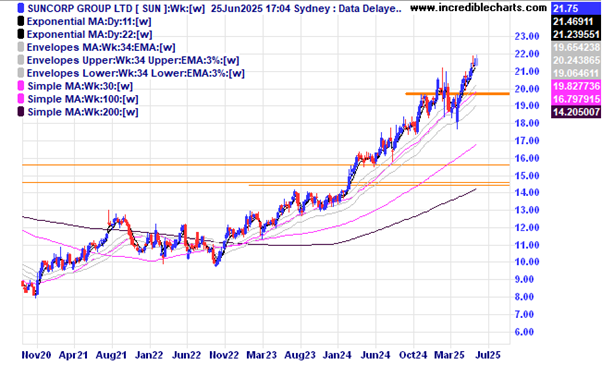Click the 21.46911 value box
The image size is (602, 365).
click(576, 21)
